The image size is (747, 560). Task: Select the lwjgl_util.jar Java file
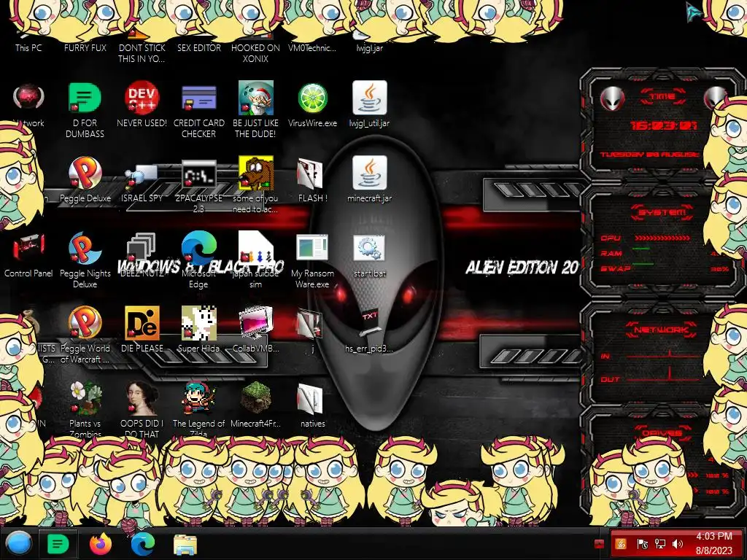click(370, 98)
